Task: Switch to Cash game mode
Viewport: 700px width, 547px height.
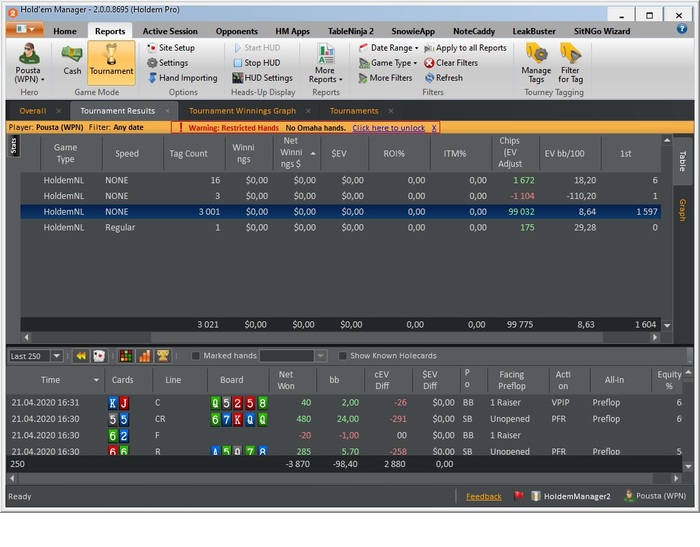Action: point(72,59)
